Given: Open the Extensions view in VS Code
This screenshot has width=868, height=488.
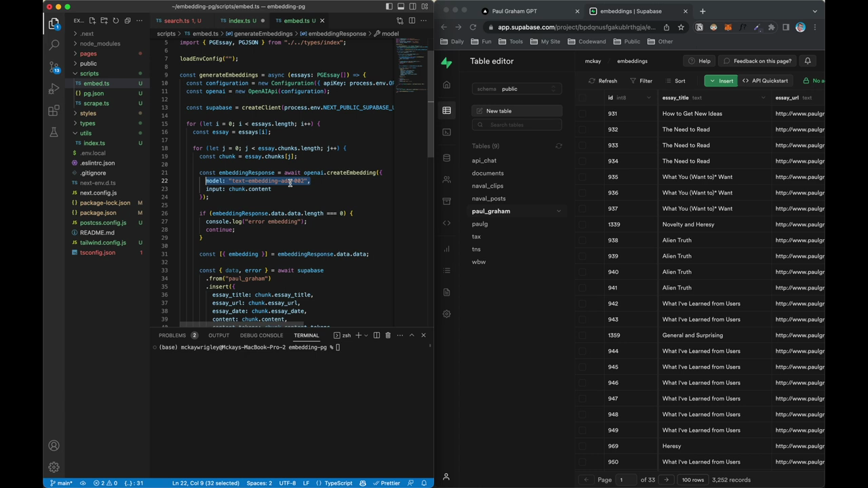Looking at the screenshot, I should pyautogui.click(x=54, y=110).
